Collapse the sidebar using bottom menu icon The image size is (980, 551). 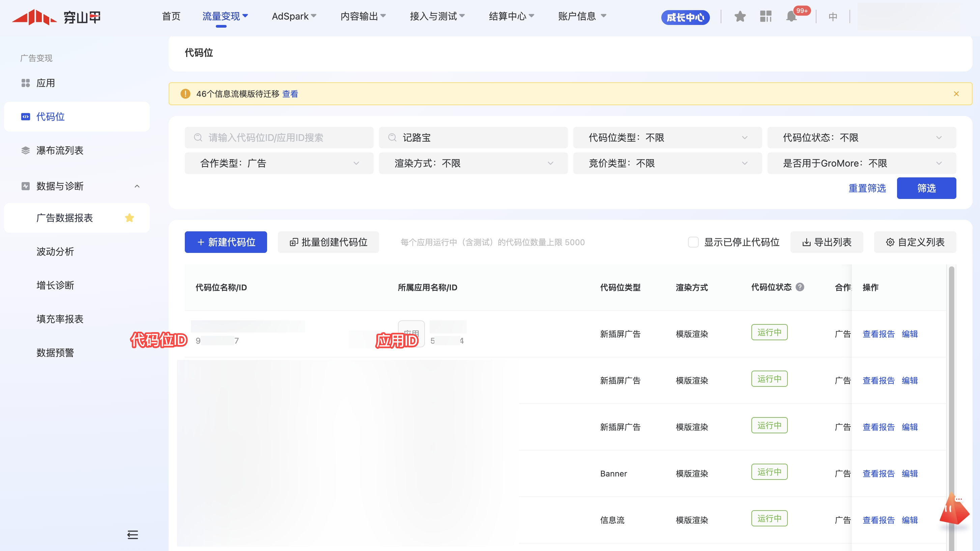[133, 534]
